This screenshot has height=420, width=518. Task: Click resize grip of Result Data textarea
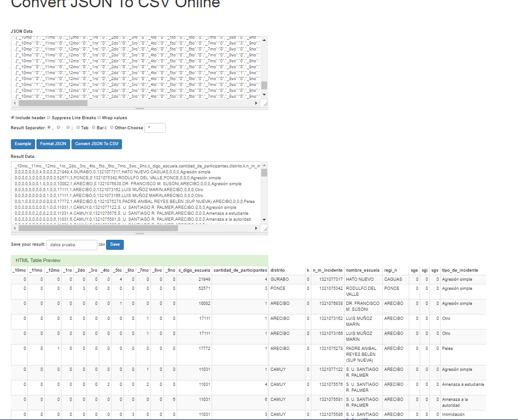[x=266, y=229]
